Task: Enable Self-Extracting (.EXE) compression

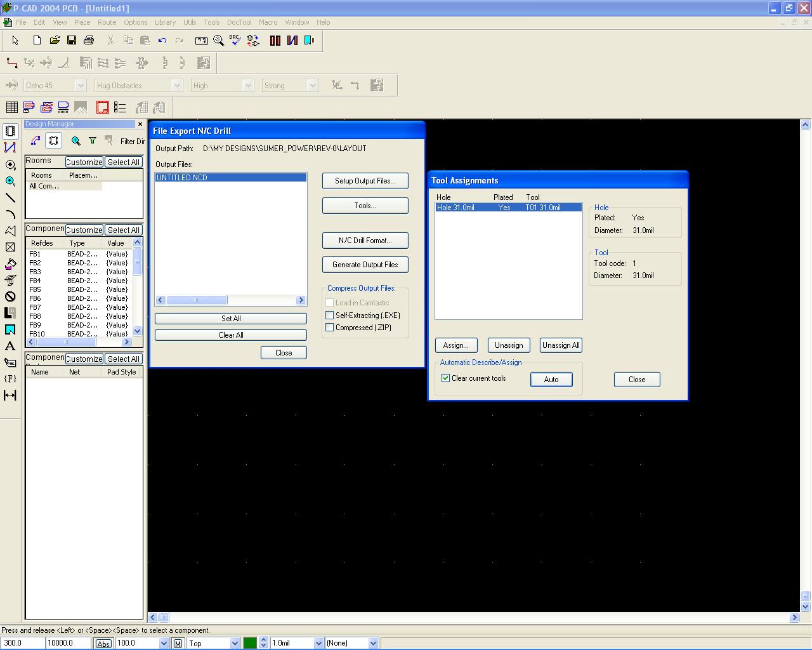Action: 330,315
